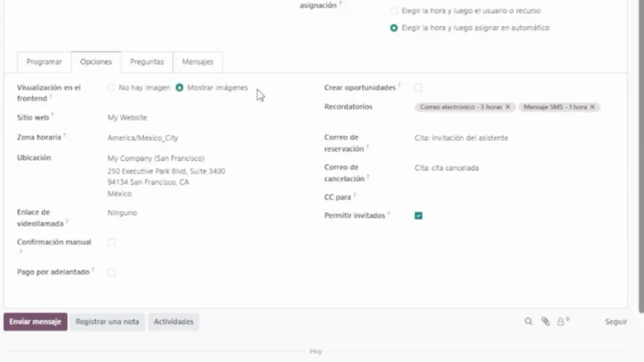
Task: Click the Seguir follow link
Action: (x=615, y=322)
